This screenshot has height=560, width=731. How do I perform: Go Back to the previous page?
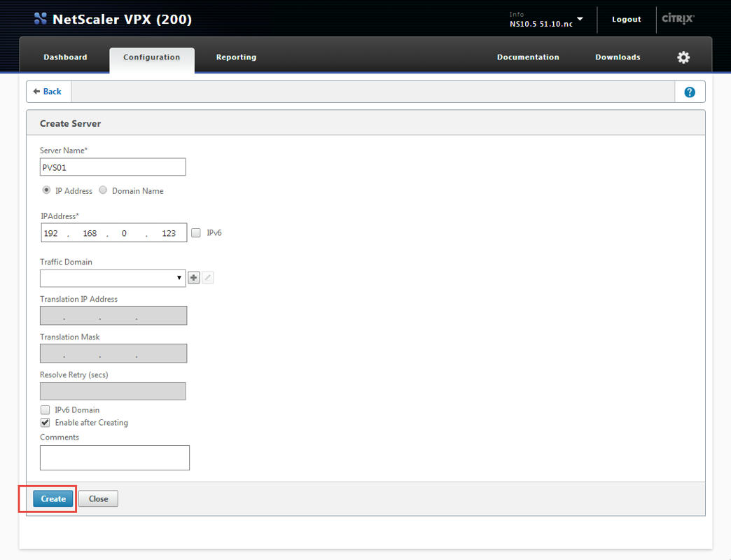(x=48, y=92)
